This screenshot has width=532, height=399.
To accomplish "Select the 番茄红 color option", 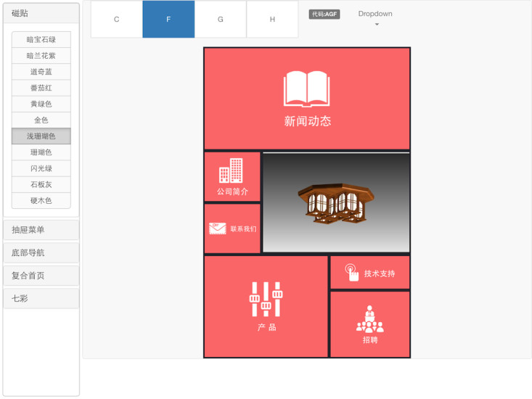I will point(41,88).
